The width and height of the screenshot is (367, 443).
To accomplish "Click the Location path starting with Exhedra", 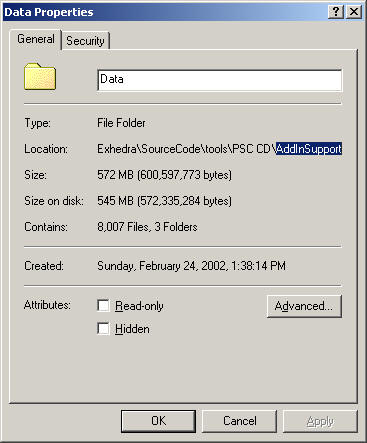I will [x=219, y=149].
